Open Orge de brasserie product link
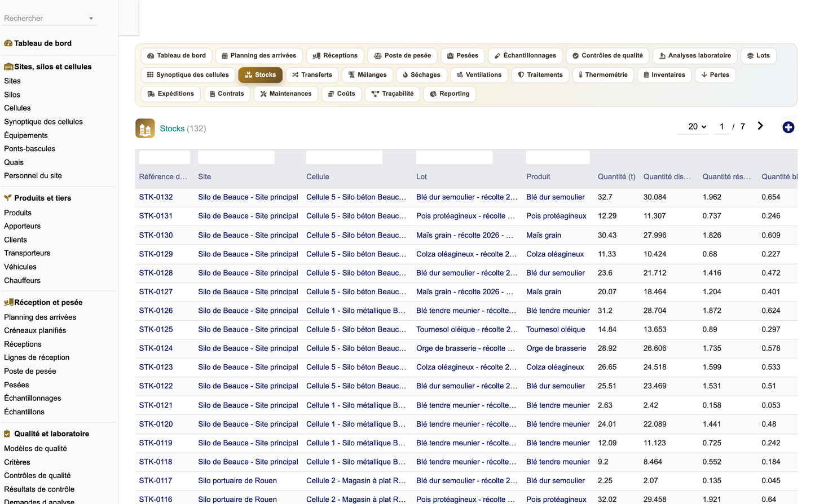The height and width of the screenshot is (504, 815). pos(556,348)
